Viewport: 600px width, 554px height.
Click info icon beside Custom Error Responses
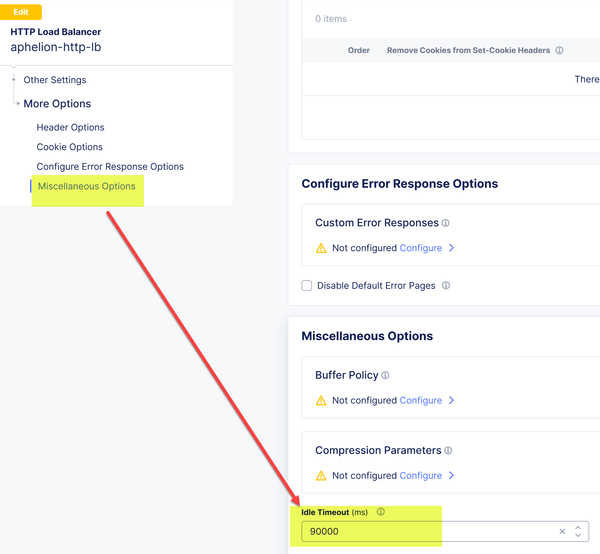click(446, 223)
